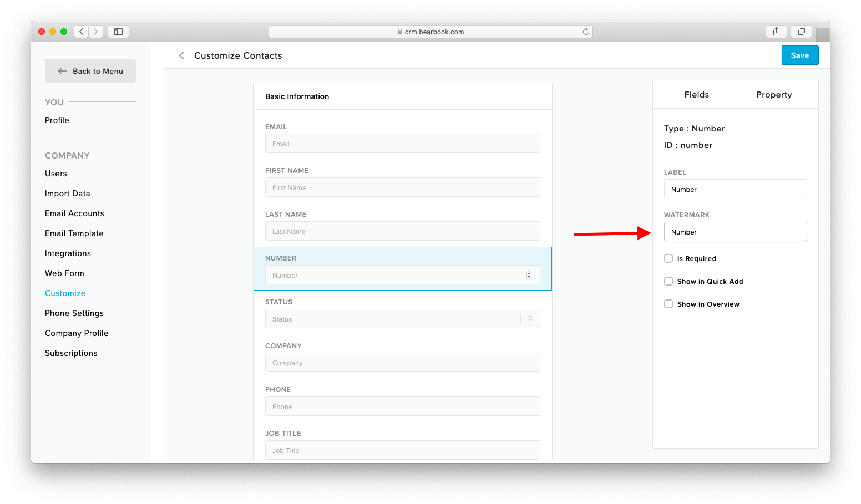The image size is (861, 504).
Task: Show all tabs overview icon
Action: pos(801,32)
